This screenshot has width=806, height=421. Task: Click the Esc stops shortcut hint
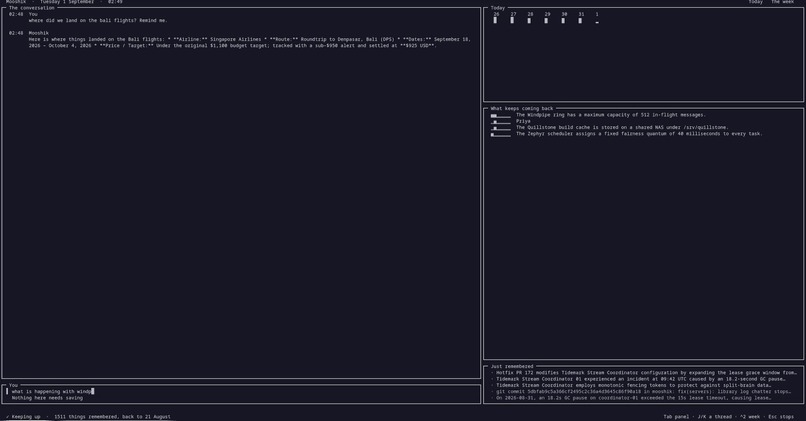click(x=781, y=417)
